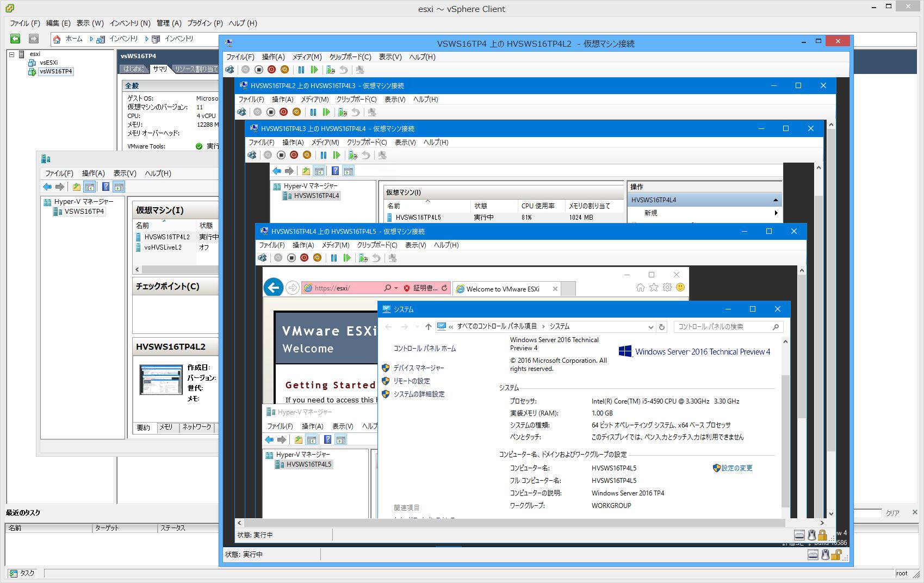Click the up arrow in the System window
Image resolution: width=924 pixels, height=583 pixels.
tap(429, 327)
